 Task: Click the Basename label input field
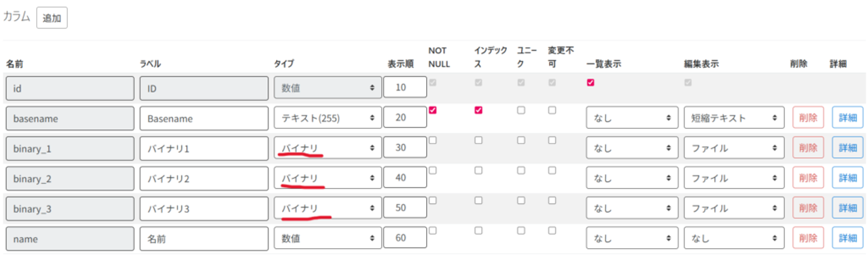point(204,119)
